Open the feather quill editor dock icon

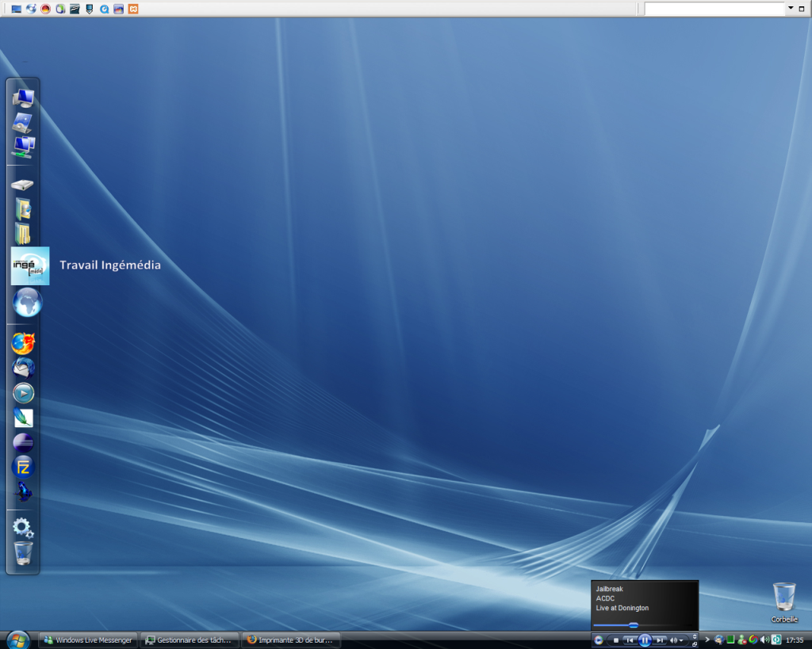pos(23,418)
